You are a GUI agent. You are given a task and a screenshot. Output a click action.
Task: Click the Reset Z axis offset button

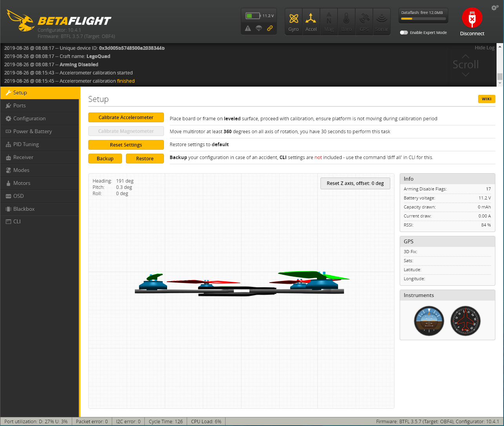[355, 183]
